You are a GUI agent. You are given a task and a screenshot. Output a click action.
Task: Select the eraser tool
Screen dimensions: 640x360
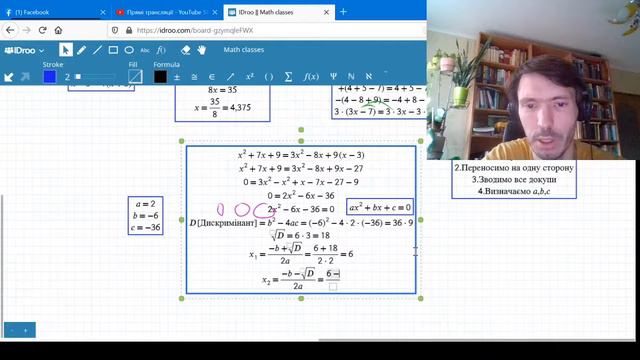[x=185, y=50]
